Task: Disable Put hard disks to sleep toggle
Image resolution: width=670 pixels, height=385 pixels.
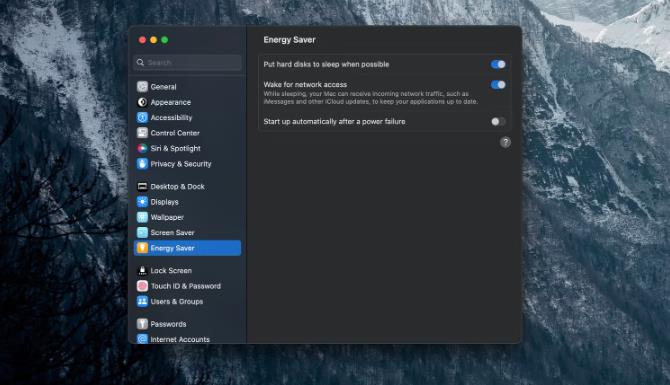Action: pos(498,65)
